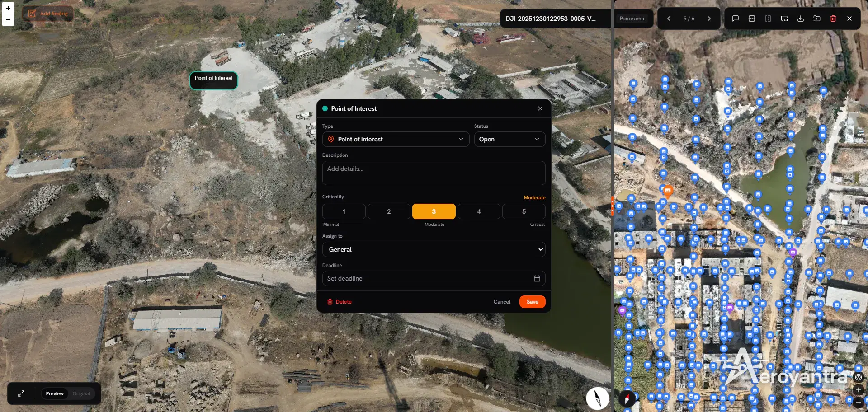Click the Delete finding button
The image size is (868, 412).
coord(340,302)
